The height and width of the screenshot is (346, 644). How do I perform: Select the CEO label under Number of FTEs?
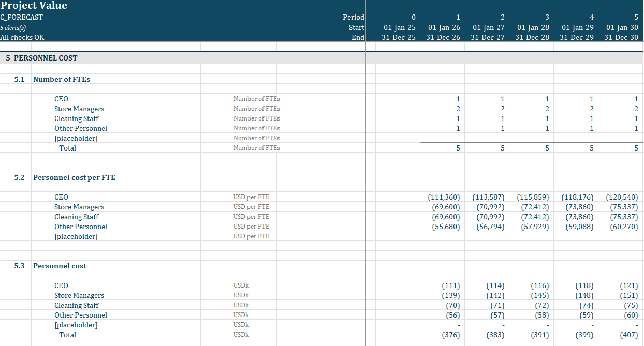pos(61,99)
